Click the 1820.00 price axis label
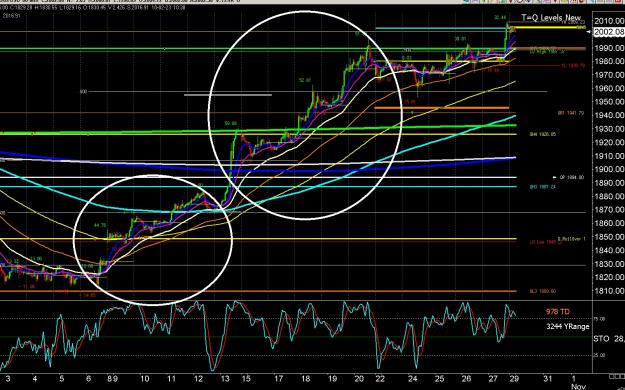Screen dimensions: 625x390 609,278
